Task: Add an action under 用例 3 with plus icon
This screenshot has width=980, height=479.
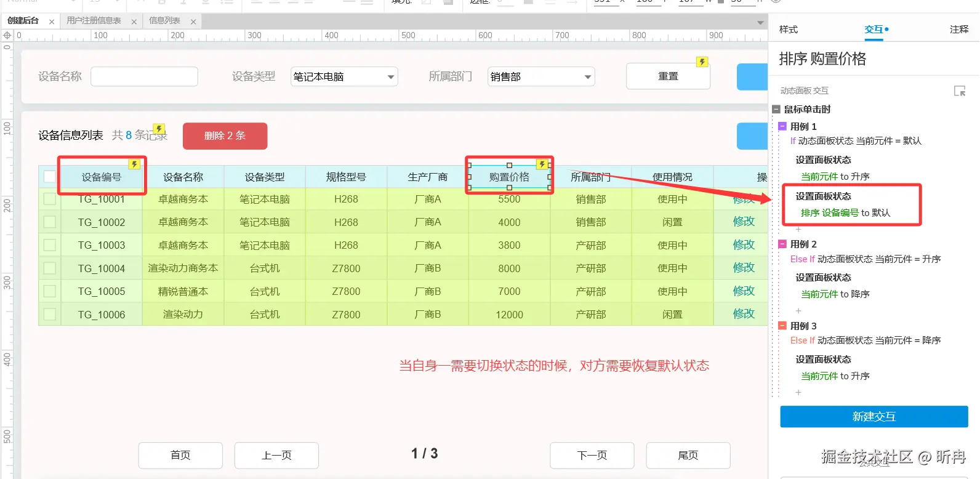Action: click(798, 392)
